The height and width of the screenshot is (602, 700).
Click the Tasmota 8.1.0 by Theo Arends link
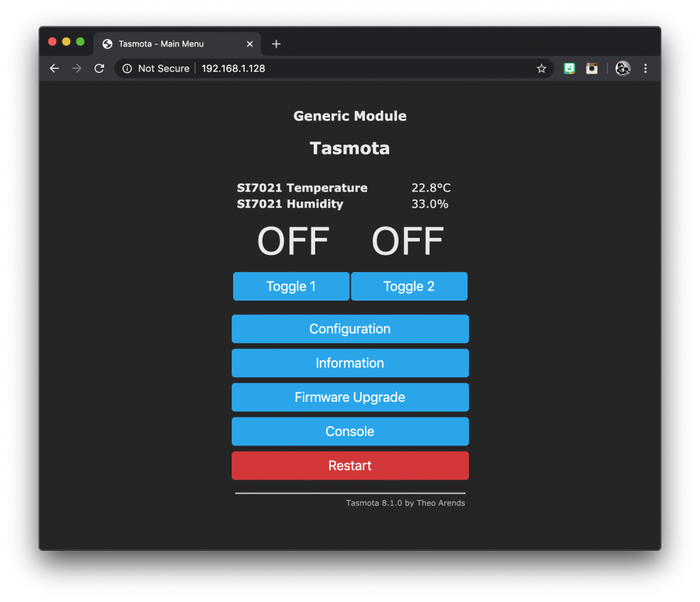click(x=405, y=503)
